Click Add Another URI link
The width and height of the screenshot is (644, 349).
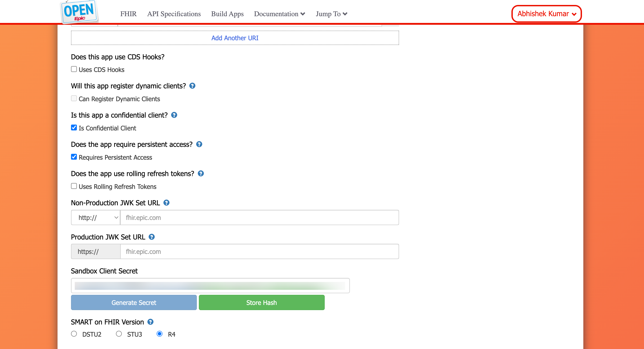(x=235, y=38)
